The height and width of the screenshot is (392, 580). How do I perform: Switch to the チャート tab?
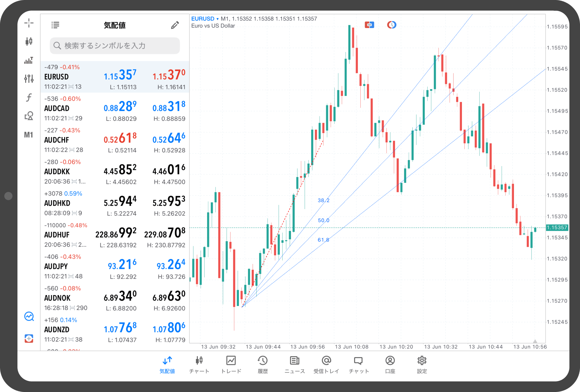(199, 364)
